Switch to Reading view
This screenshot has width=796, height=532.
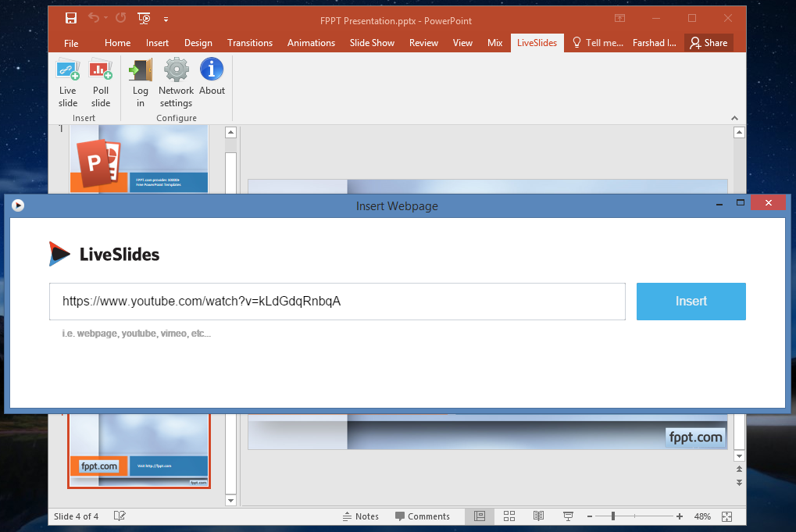coord(538,516)
